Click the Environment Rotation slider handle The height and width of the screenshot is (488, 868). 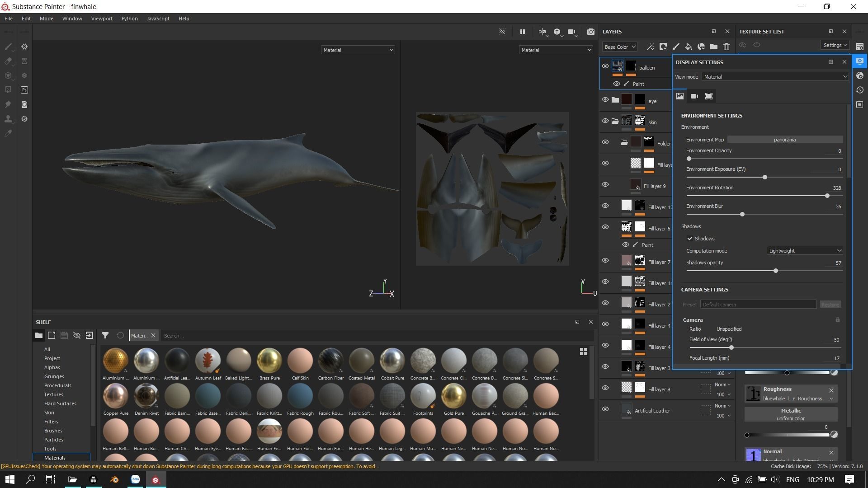[x=827, y=196]
